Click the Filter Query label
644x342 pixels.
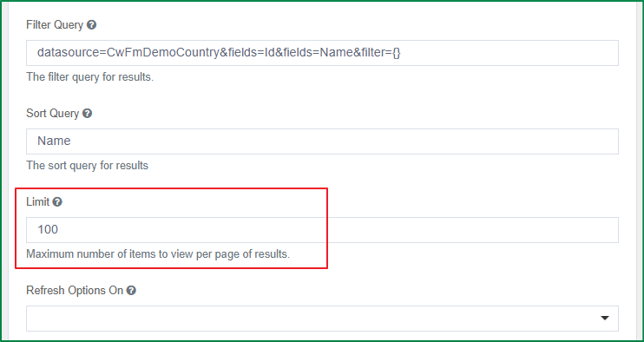click(55, 25)
